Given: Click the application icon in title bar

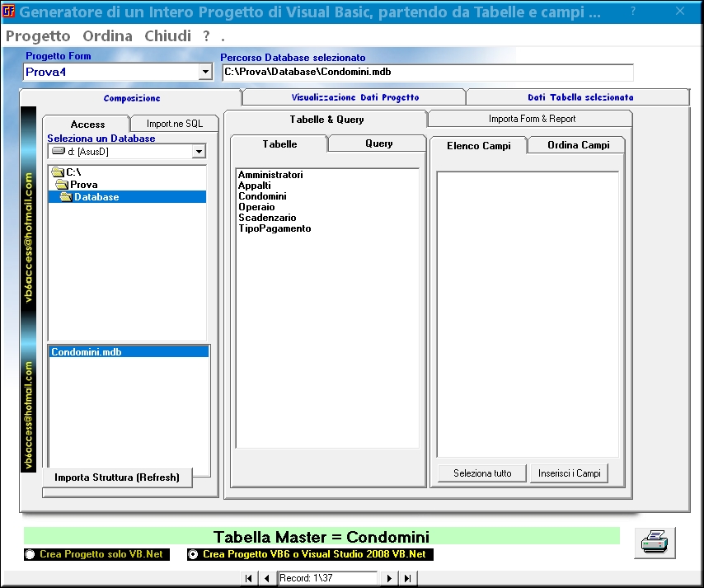Looking at the screenshot, I should [x=8, y=11].
